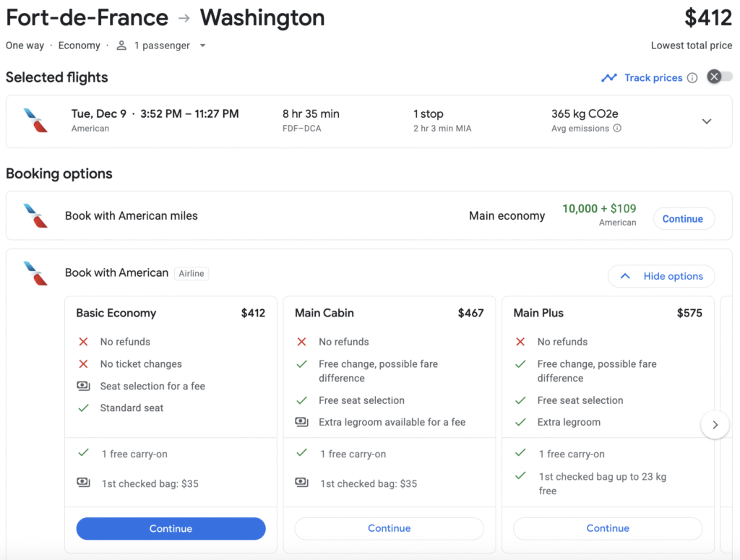Collapse fares with Hide options
Screen dimensions: 740x560
(x=661, y=276)
